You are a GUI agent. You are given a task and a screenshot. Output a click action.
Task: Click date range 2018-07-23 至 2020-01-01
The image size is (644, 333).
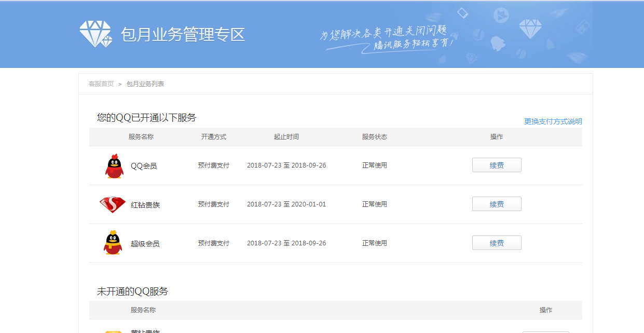click(286, 204)
